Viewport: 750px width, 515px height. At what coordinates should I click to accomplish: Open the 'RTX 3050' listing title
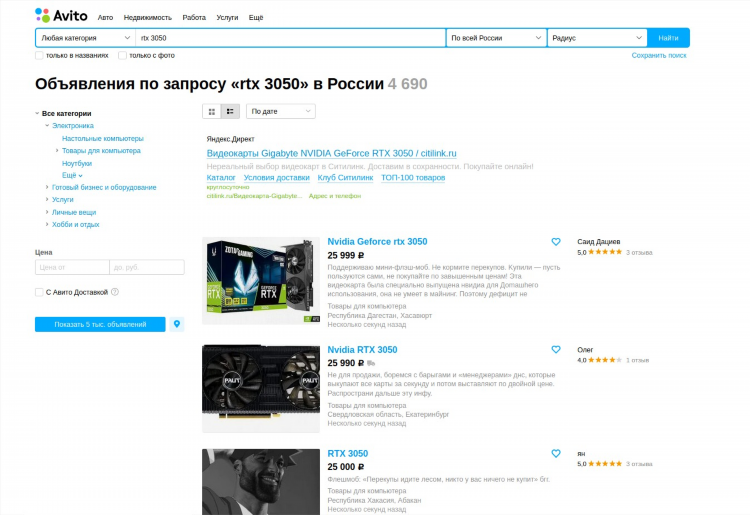[x=348, y=453]
